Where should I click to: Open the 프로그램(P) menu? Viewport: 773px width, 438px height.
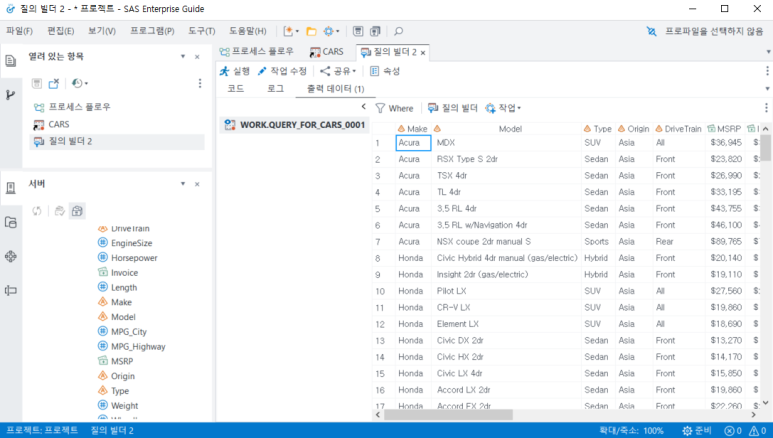click(x=152, y=31)
